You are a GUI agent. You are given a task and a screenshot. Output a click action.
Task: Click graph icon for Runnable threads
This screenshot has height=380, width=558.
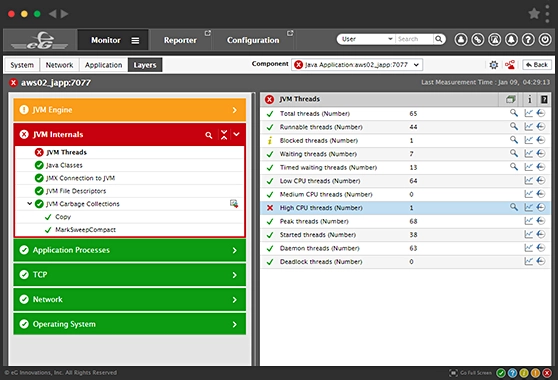click(x=528, y=127)
